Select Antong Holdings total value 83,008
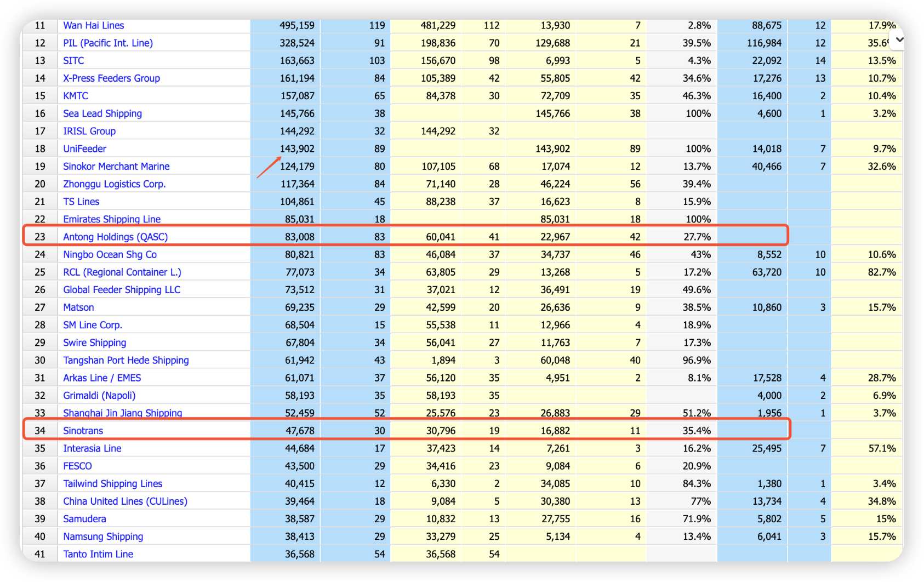 coord(300,237)
